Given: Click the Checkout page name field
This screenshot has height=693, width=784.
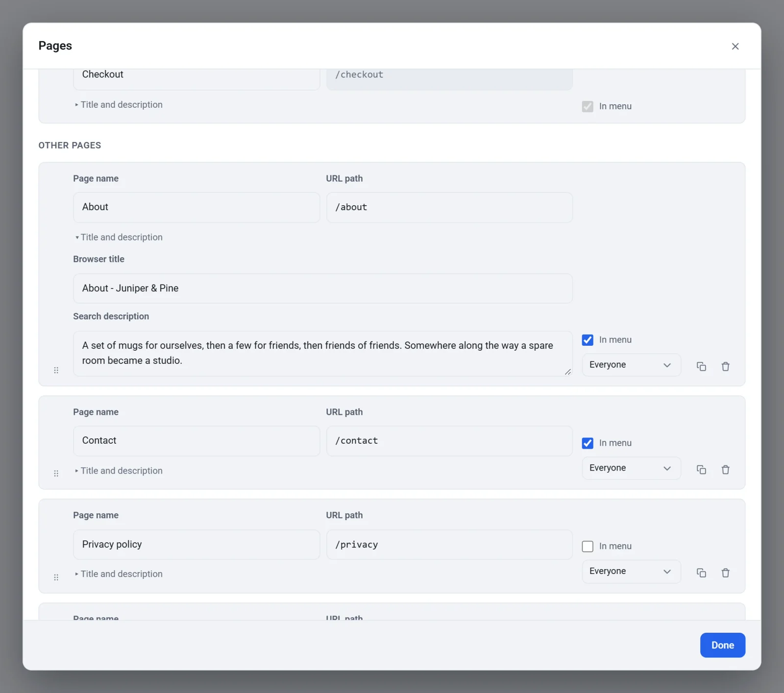Looking at the screenshot, I should point(196,78).
